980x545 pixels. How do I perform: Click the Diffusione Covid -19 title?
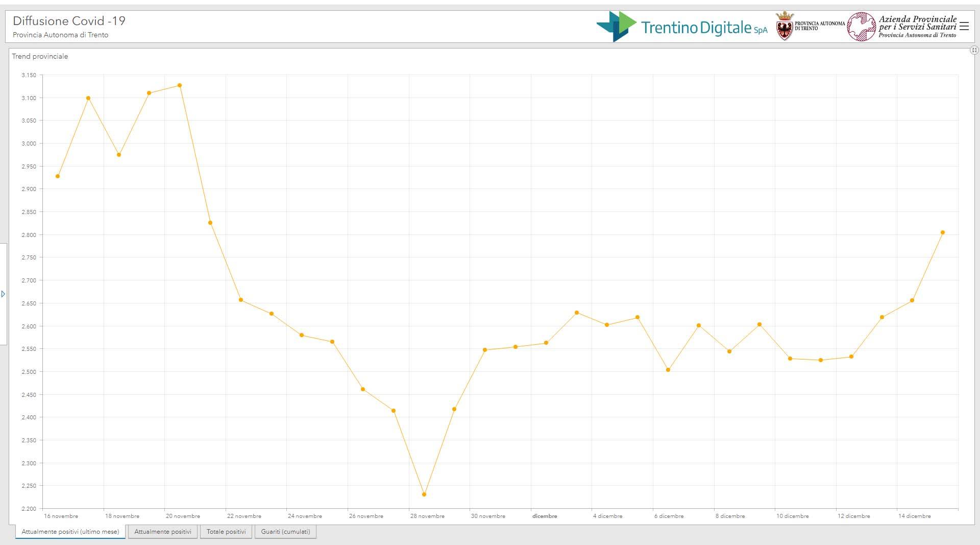click(x=69, y=21)
